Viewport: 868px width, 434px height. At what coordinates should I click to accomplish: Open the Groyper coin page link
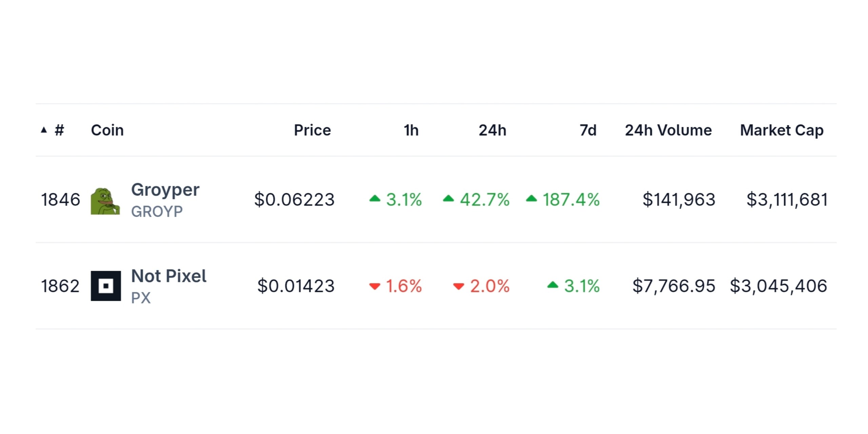[165, 190]
